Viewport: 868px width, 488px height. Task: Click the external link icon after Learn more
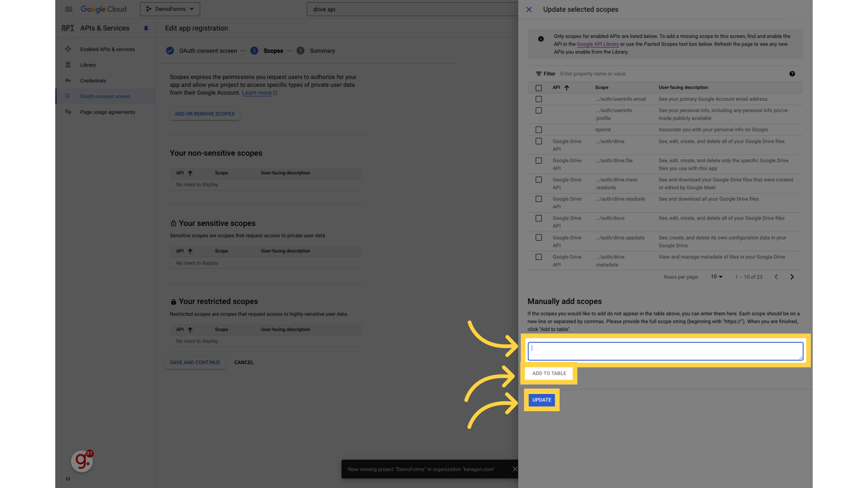coord(275,93)
